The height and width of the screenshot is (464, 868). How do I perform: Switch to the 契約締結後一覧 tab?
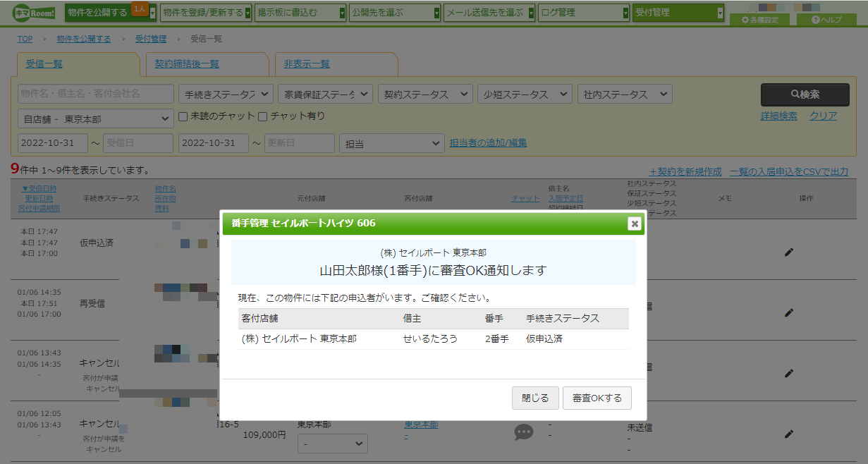(x=187, y=64)
